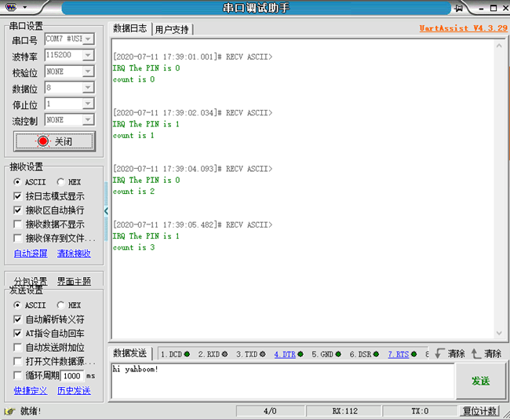Image resolution: width=510 pixels, height=420 pixels.
Task: Toggle the 7.RTS signal link
Action: pyautogui.click(x=399, y=354)
